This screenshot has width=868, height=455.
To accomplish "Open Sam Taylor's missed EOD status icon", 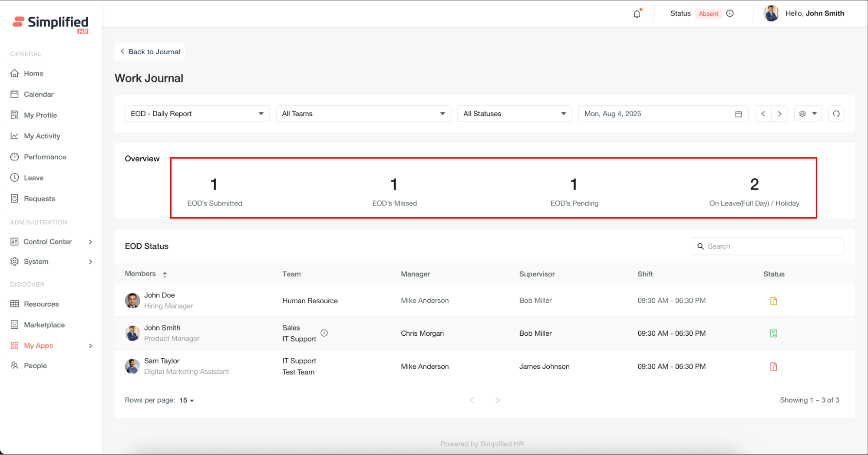I will coord(773,367).
